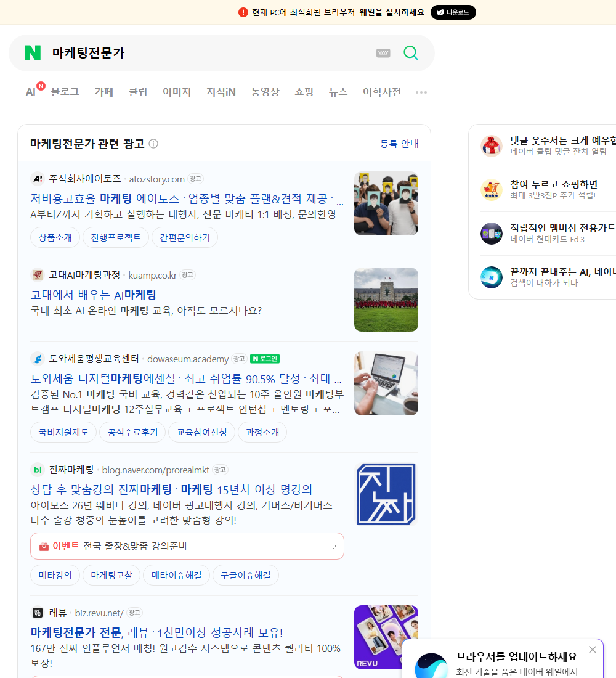Click the ad info circle icon beside 관련 광고

(153, 144)
